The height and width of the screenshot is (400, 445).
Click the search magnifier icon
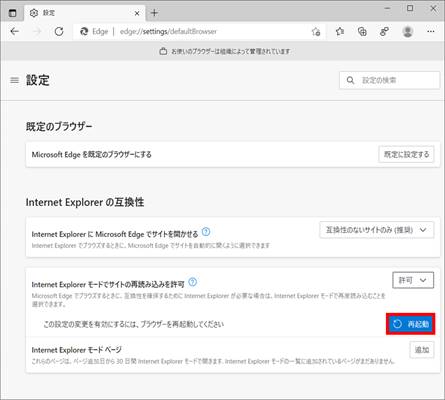[350, 80]
